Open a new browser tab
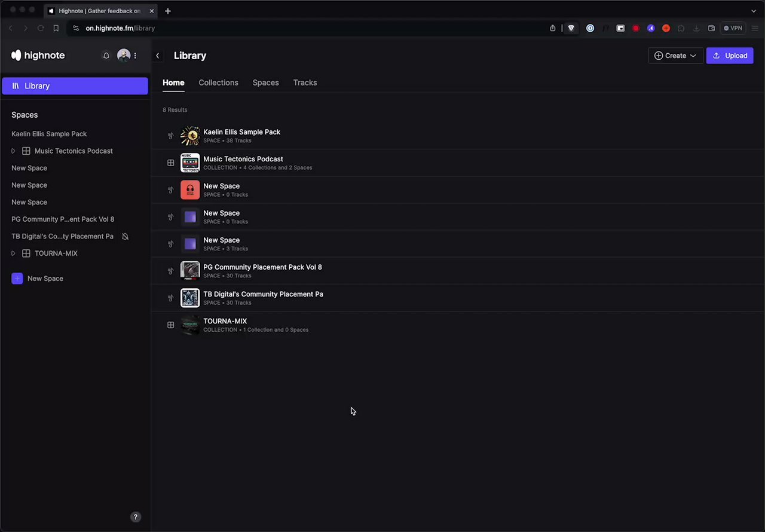The height and width of the screenshot is (532, 765). [168, 11]
